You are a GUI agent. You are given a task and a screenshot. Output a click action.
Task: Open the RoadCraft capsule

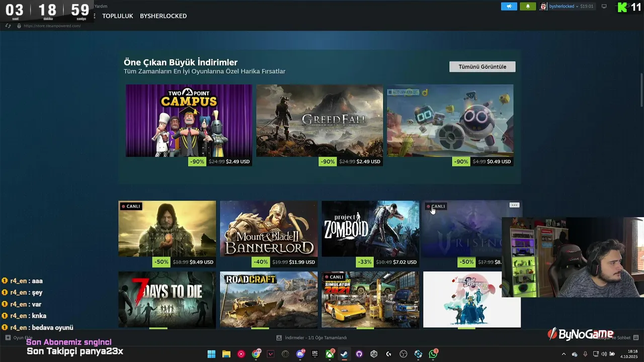click(269, 300)
